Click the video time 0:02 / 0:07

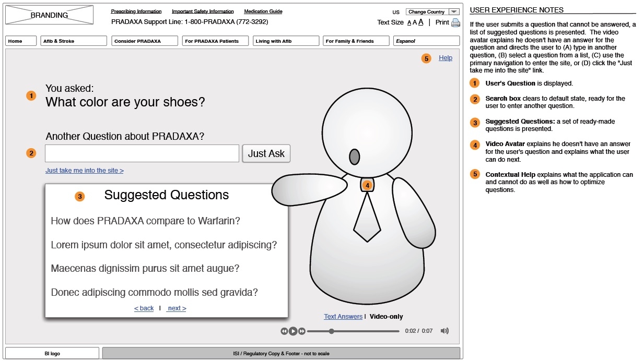[419, 331]
